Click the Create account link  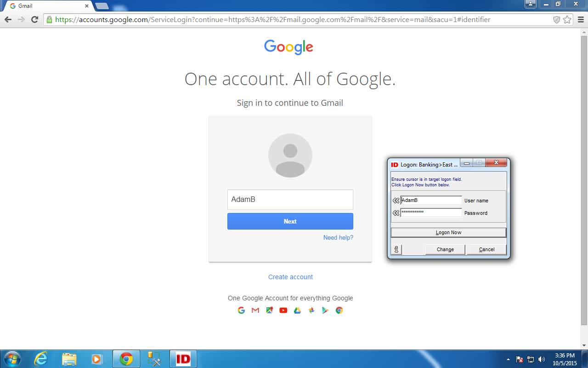(290, 277)
